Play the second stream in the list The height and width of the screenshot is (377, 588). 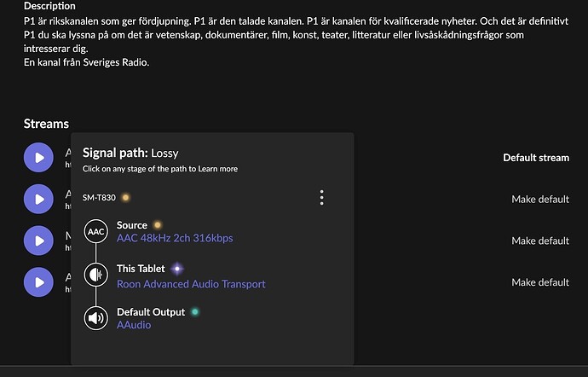37,199
